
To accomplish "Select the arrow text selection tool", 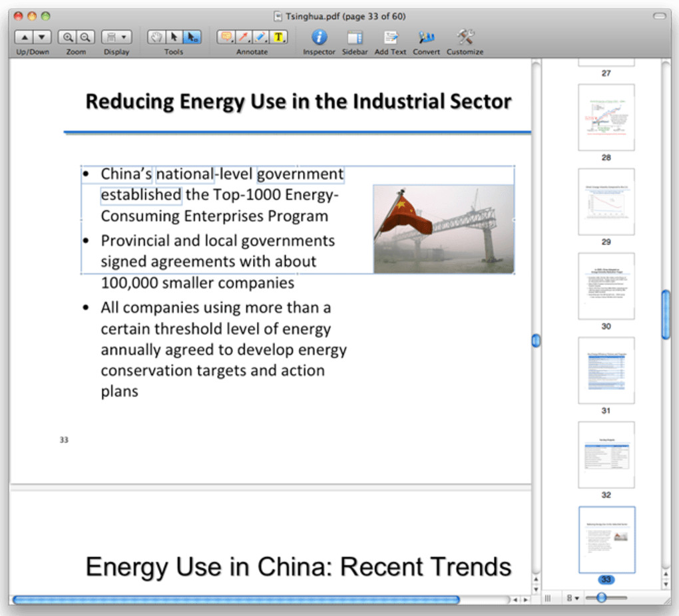I will click(174, 37).
